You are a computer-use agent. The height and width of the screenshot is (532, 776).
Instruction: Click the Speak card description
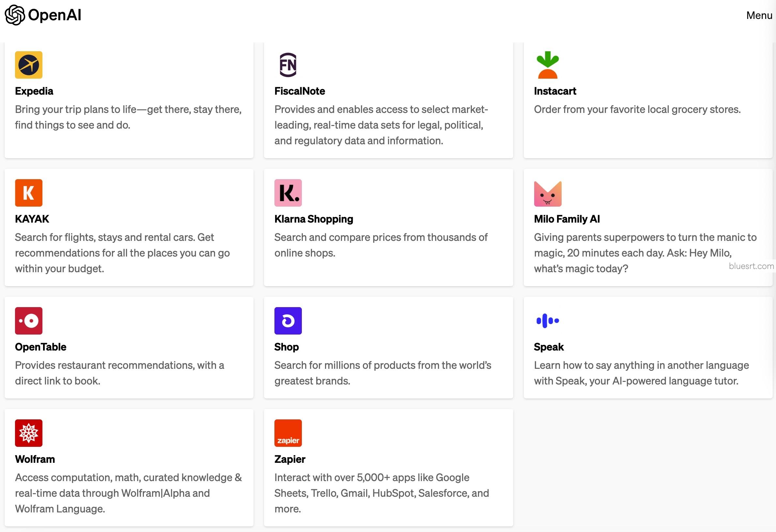point(641,373)
